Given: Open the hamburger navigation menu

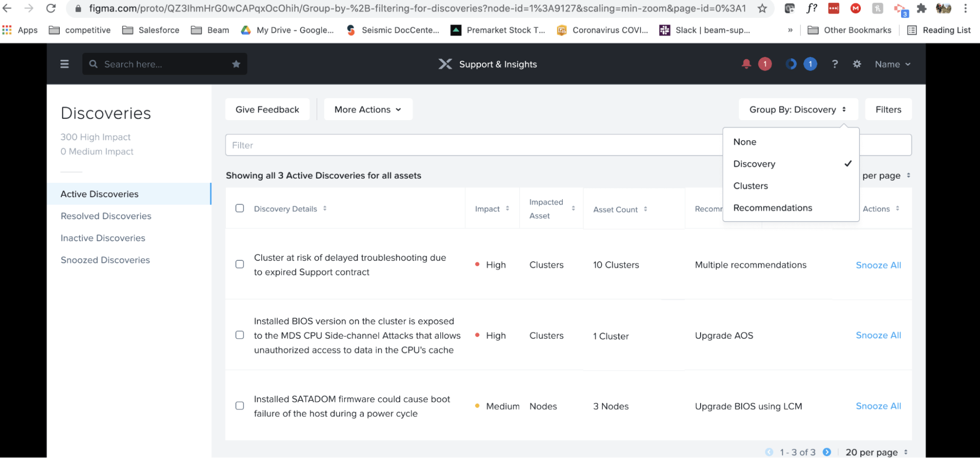Looking at the screenshot, I should [x=64, y=64].
